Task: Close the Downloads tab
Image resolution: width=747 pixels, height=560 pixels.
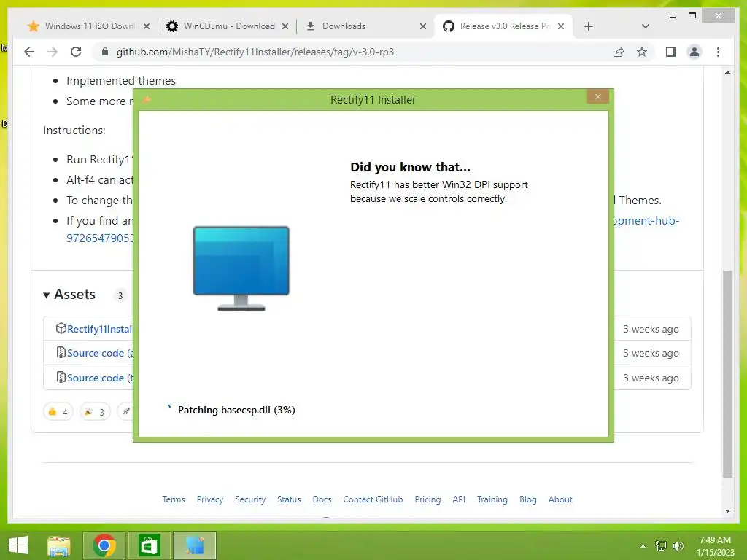Action: click(422, 26)
